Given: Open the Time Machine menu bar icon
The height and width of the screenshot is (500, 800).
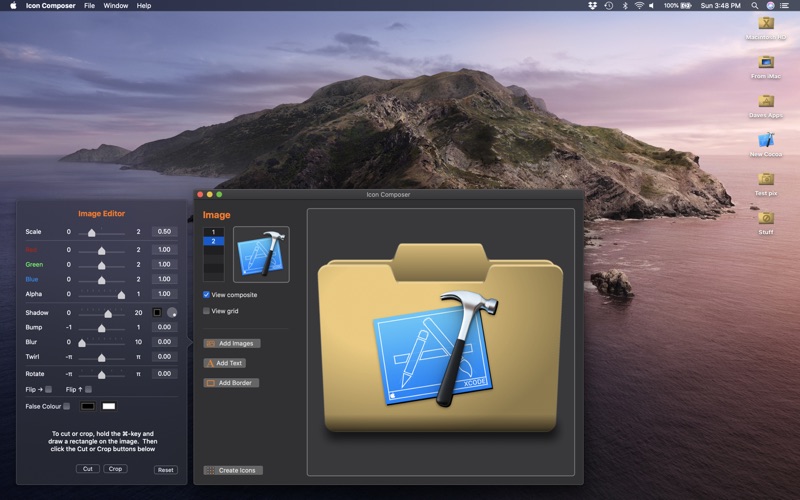Looking at the screenshot, I should (609, 6).
